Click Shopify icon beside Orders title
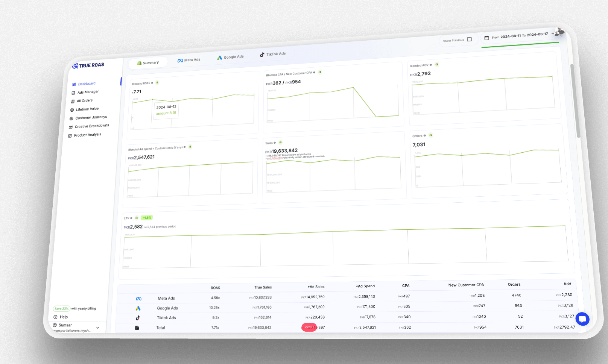 (430, 135)
